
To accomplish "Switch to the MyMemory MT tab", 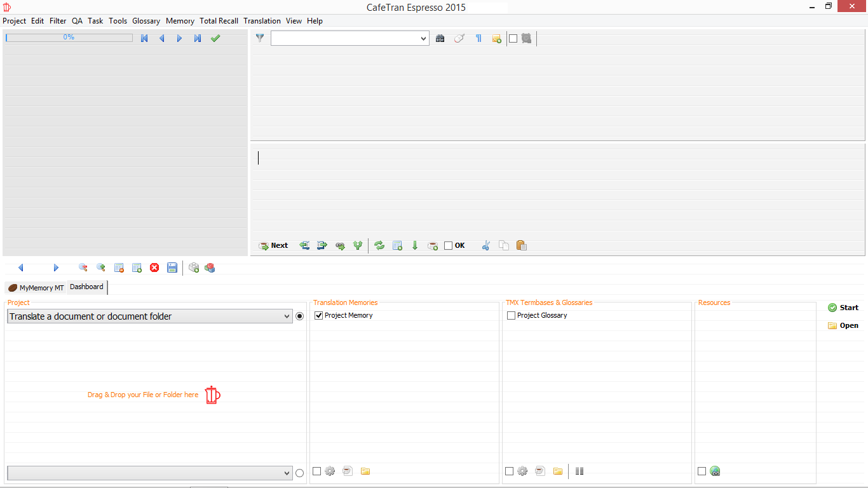I will [36, 288].
